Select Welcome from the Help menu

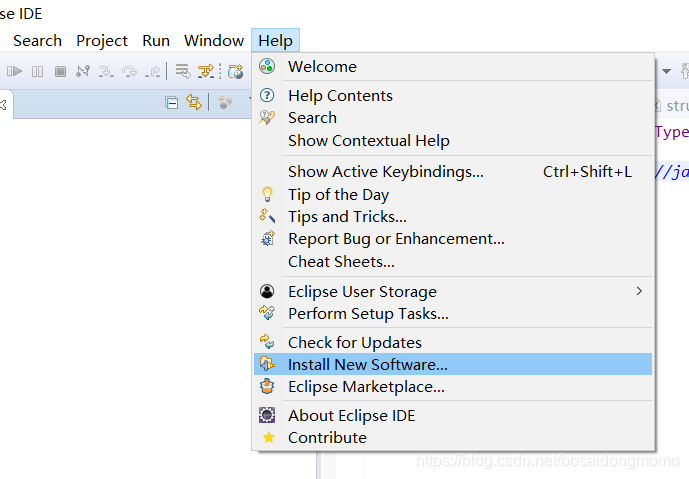[x=453, y=67]
